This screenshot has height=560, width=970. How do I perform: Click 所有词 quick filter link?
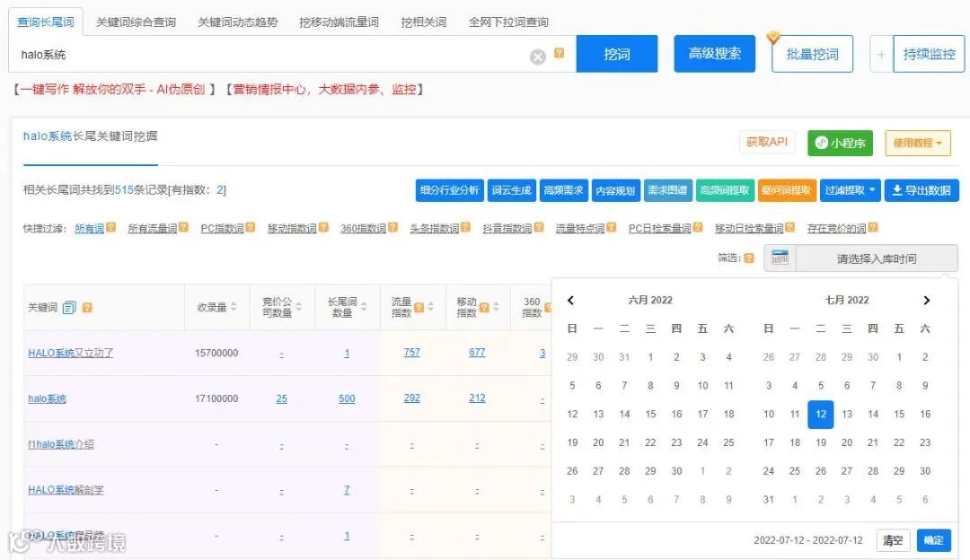click(x=90, y=228)
